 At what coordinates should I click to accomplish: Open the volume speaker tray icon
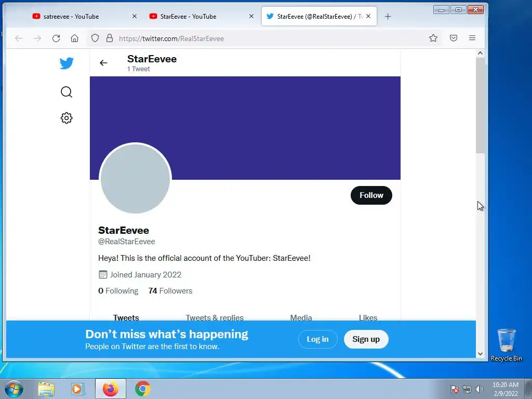coord(480,389)
